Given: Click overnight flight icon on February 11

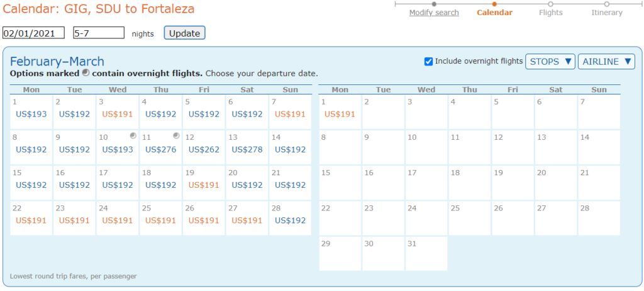Looking at the screenshot, I should pyautogui.click(x=176, y=135).
